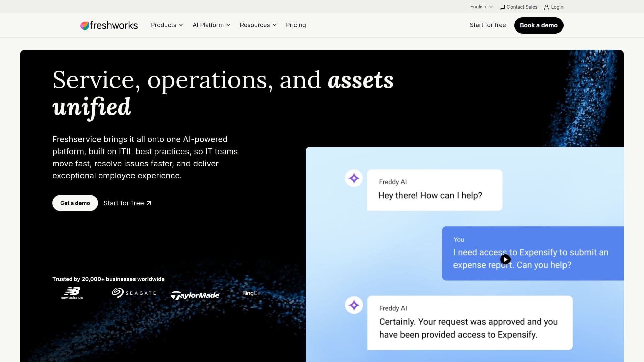Click the Seagate logo

point(134,293)
